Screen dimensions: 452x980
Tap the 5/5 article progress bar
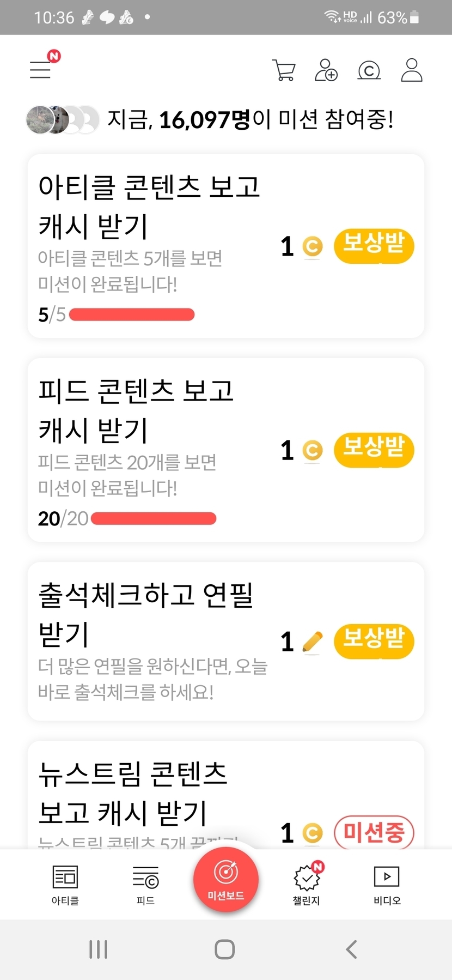(132, 314)
